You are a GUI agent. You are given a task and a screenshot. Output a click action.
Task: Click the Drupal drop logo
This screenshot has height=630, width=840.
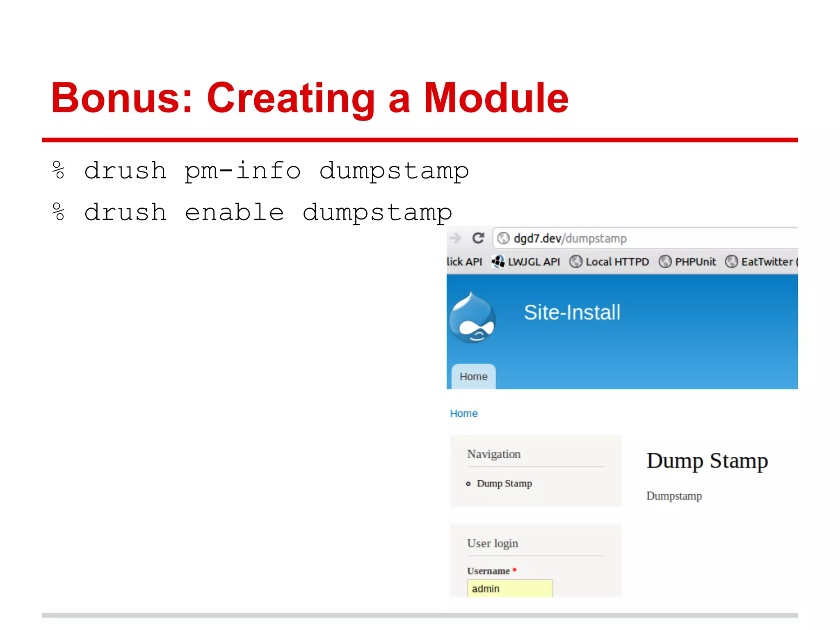472,317
